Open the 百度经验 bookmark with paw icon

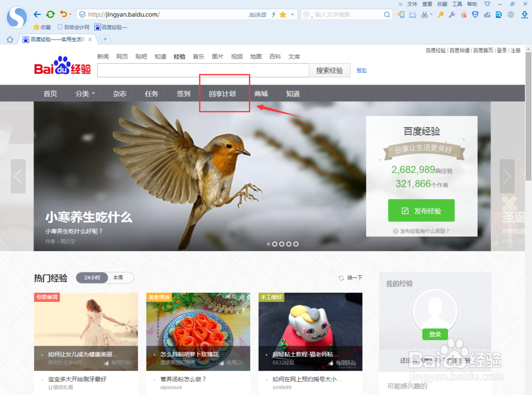111,27
